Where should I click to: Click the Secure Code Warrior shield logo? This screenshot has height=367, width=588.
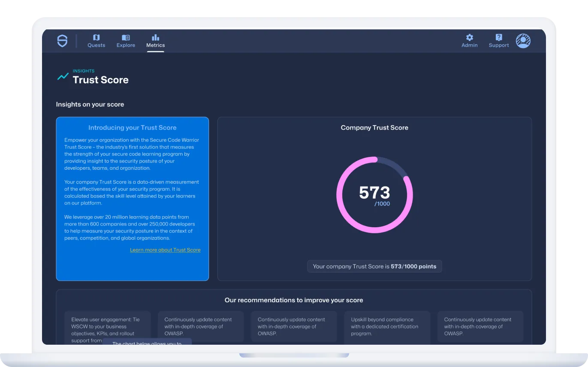point(62,41)
